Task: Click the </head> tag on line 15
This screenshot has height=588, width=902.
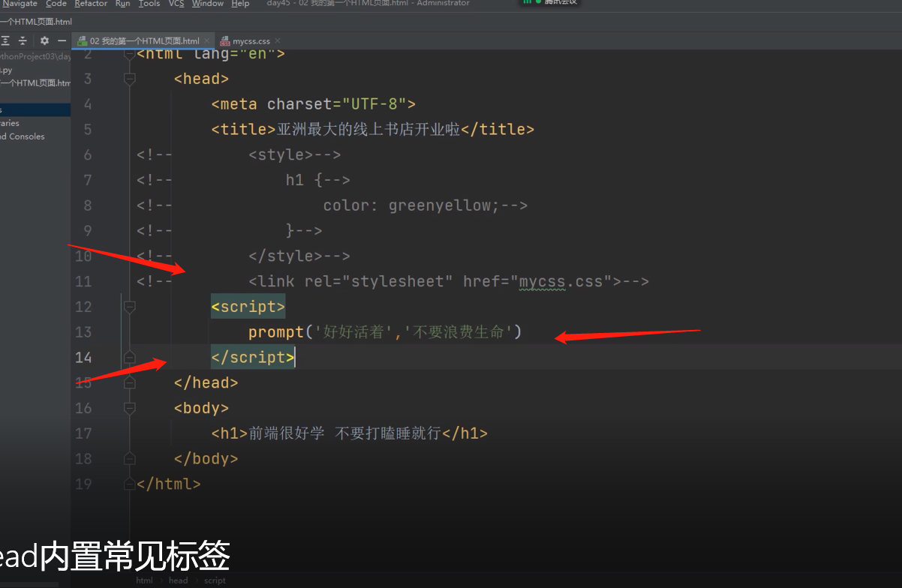Action: click(x=206, y=382)
